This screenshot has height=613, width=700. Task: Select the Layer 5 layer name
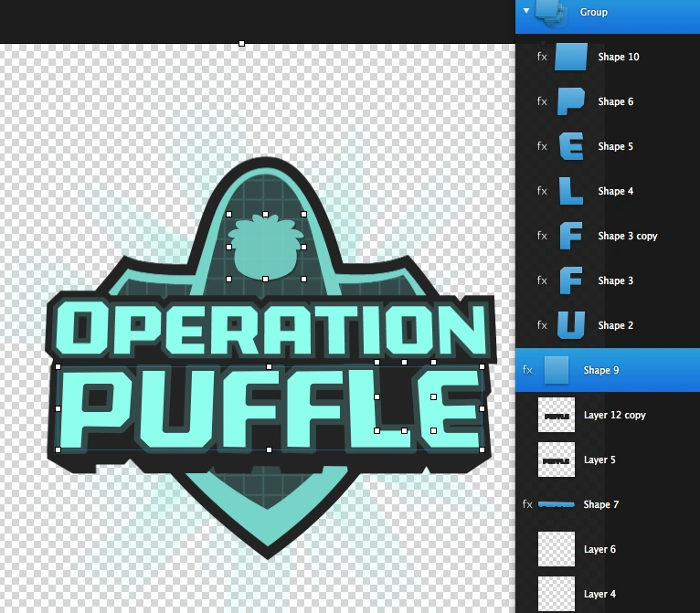599,460
